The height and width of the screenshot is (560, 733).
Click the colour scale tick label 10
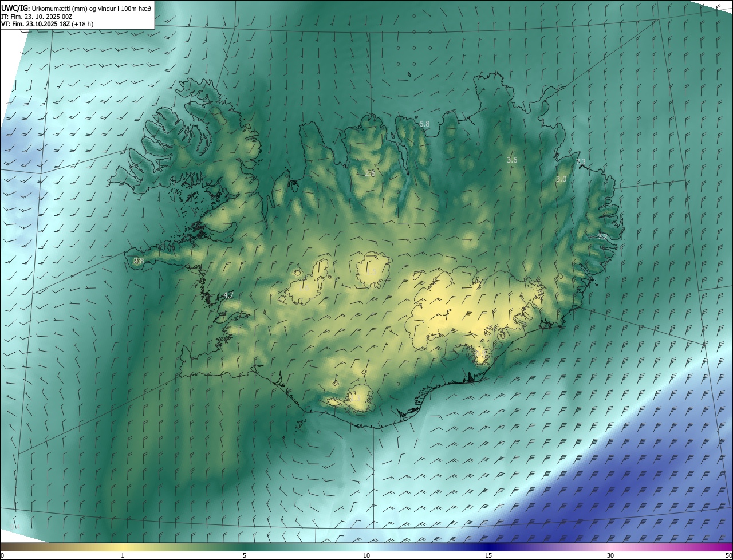[x=366, y=555]
